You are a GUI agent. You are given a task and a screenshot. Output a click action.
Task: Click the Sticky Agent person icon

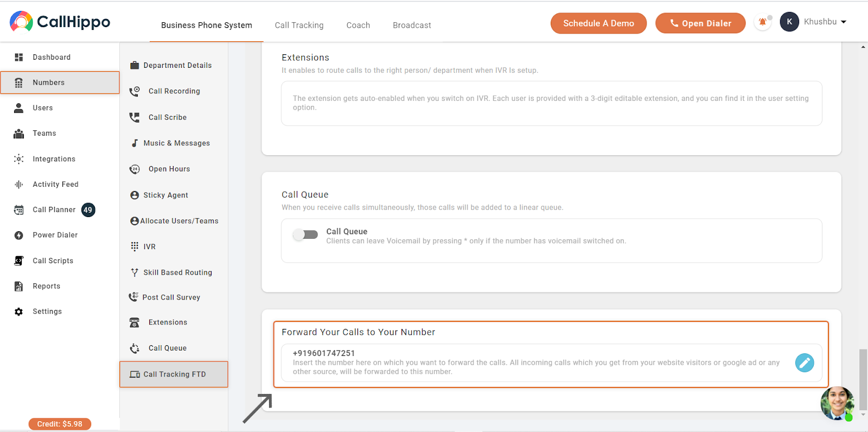135,195
